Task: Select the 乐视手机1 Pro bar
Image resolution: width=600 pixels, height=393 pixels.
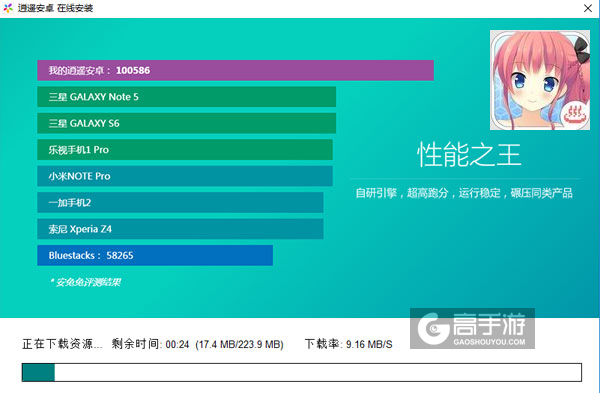Action: tap(185, 150)
